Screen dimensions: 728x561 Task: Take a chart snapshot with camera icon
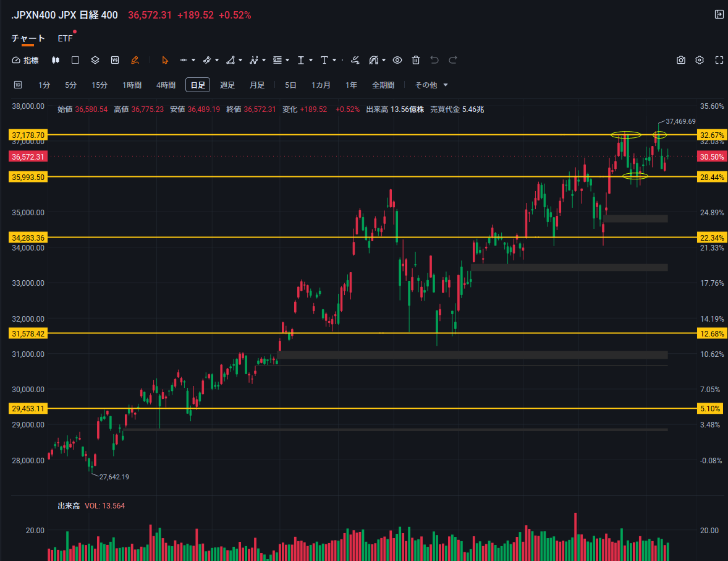pyautogui.click(x=680, y=60)
